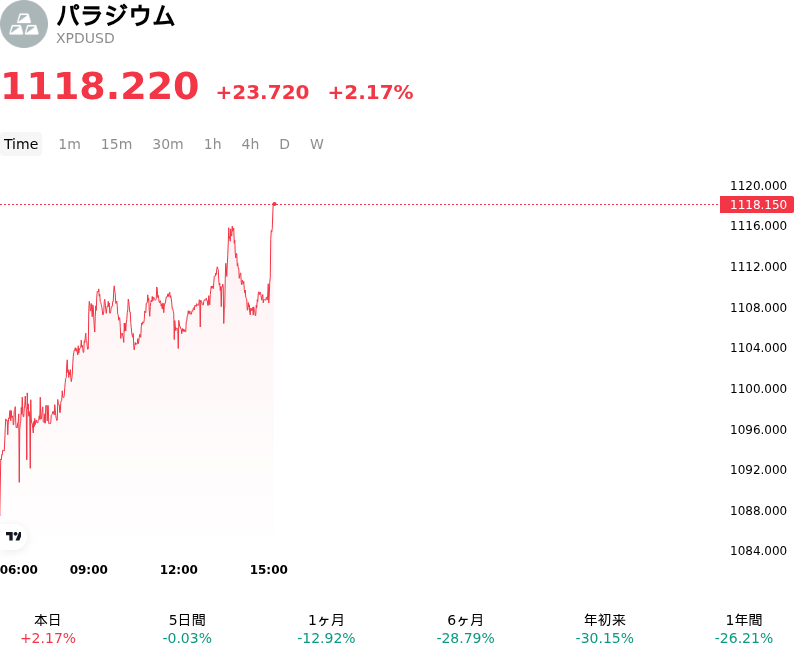
Task: Choose the 1年間 performance range
Action: [x=744, y=629]
